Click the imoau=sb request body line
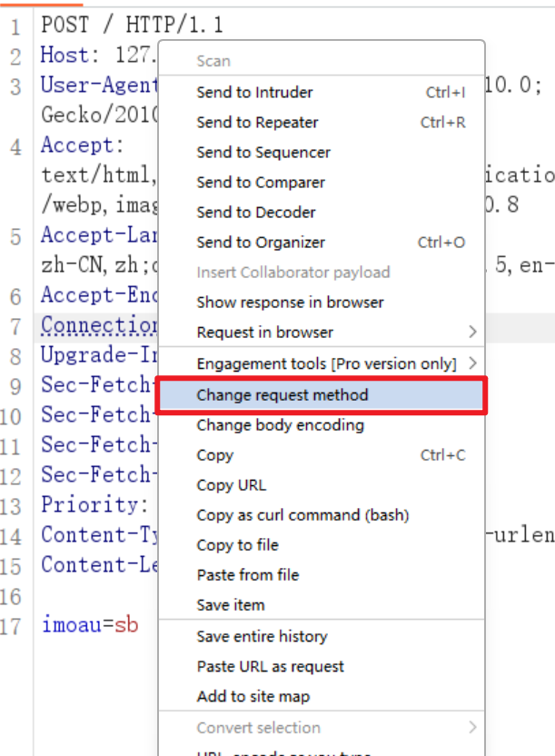555x756 pixels. (90, 625)
